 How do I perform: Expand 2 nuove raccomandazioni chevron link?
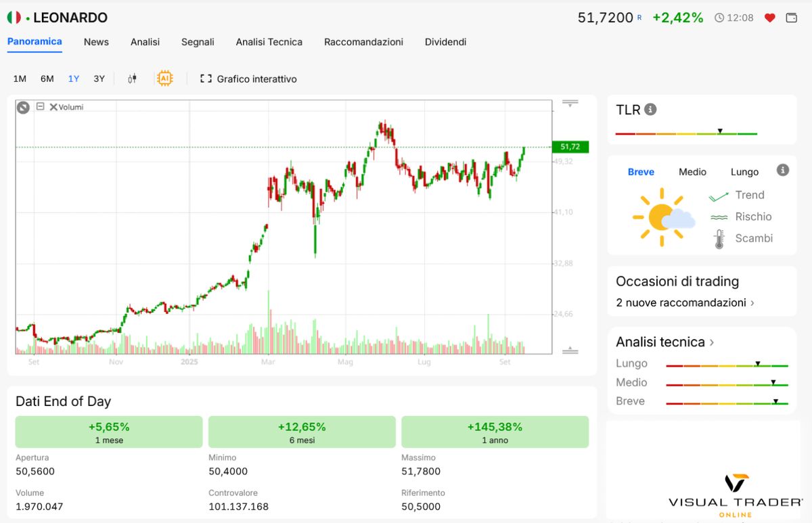click(685, 302)
